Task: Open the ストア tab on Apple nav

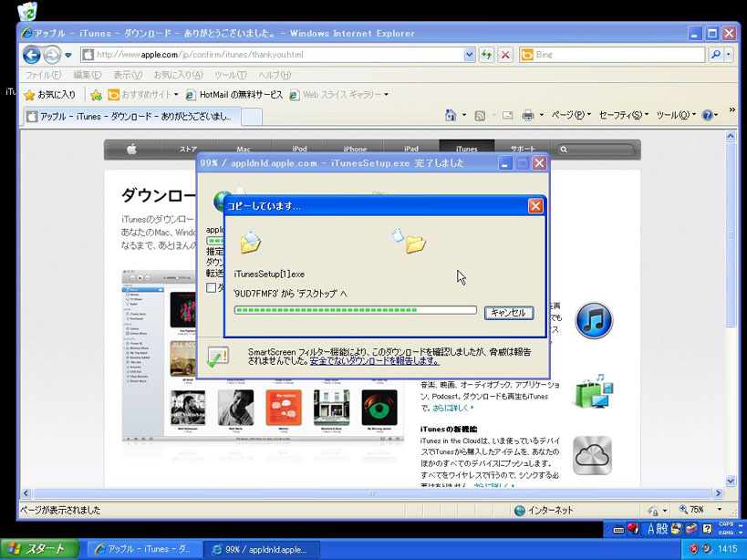Action: pos(188,149)
